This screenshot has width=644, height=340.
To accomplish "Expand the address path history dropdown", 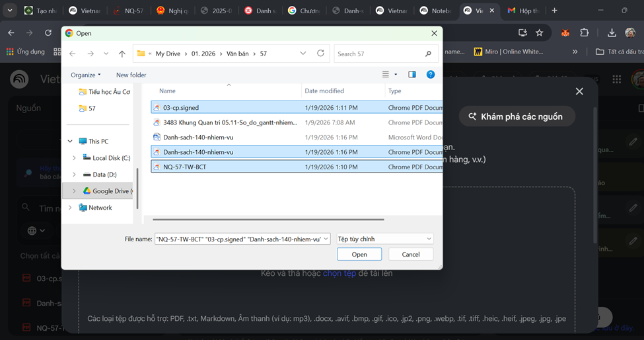I will [303, 54].
